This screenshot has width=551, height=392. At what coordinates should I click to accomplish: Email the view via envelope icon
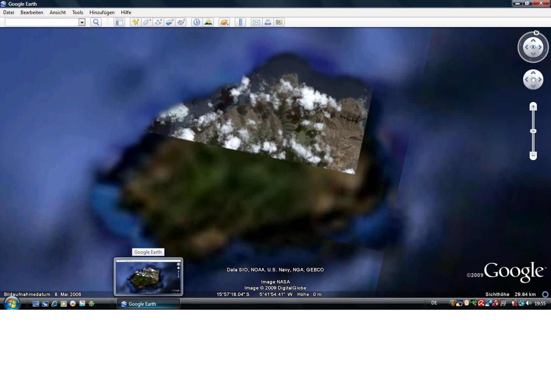click(257, 22)
